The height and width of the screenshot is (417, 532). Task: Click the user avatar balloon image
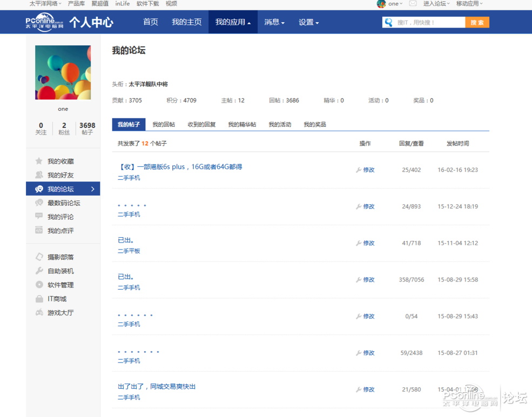63,72
